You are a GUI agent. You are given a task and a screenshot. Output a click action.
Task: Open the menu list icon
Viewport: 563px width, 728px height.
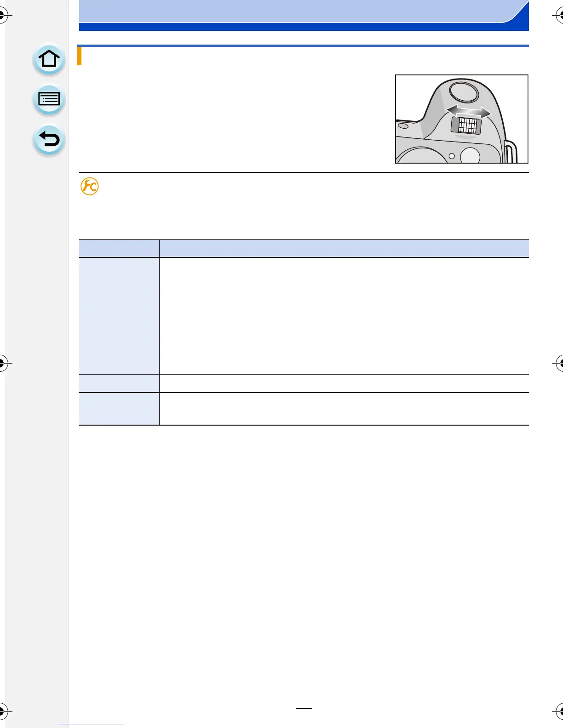pos(49,100)
